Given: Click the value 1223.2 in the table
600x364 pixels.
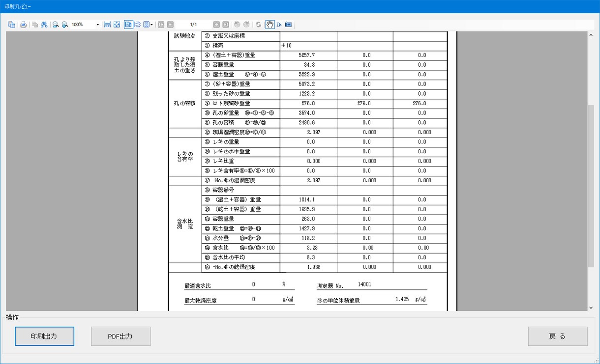Looking at the screenshot, I should click(x=306, y=94).
